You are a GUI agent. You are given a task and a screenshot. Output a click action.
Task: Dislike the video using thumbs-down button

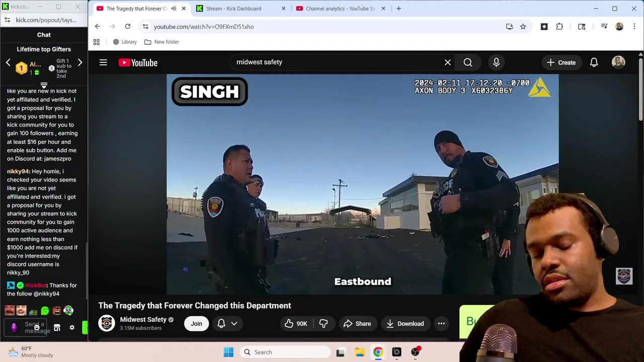pos(324,324)
